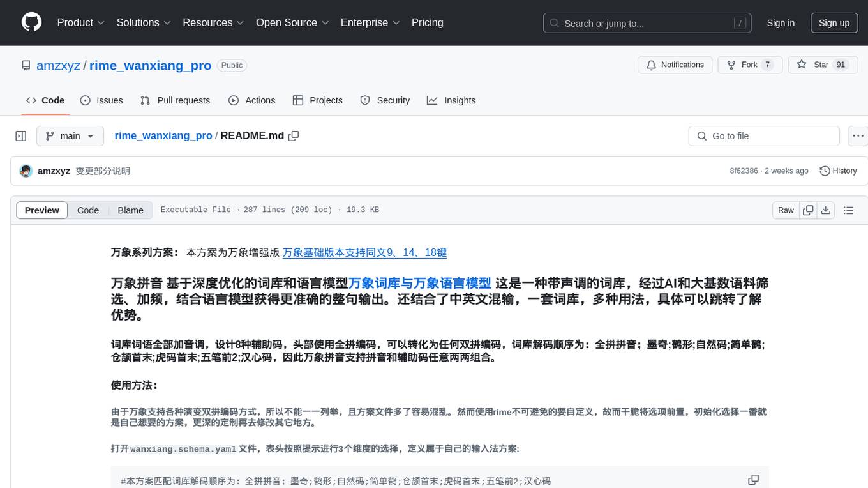Open the document outline
This screenshot has width=868, height=488.
pos(848,210)
